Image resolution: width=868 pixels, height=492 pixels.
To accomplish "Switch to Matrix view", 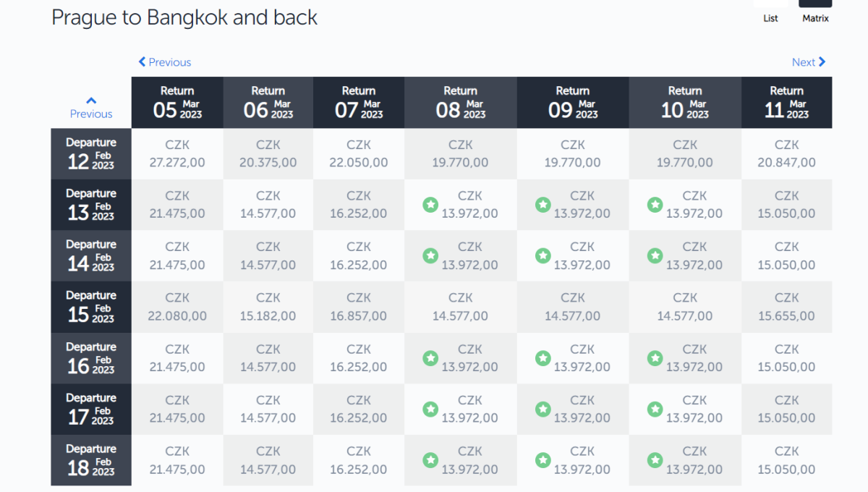I will [x=815, y=12].
